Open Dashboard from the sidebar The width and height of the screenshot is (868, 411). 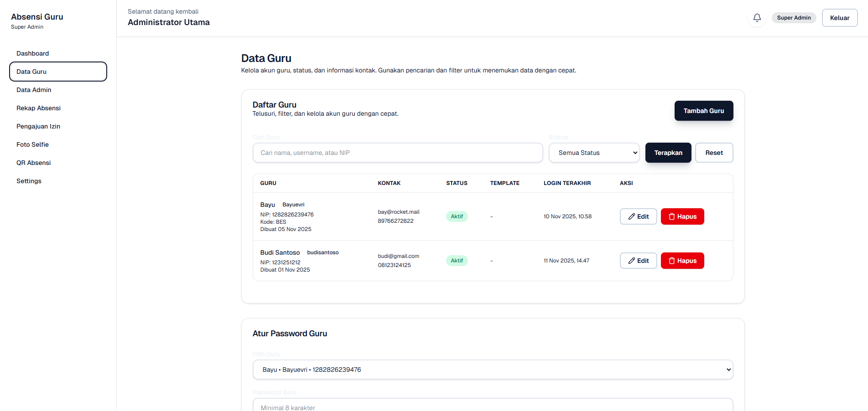(33, 53)
